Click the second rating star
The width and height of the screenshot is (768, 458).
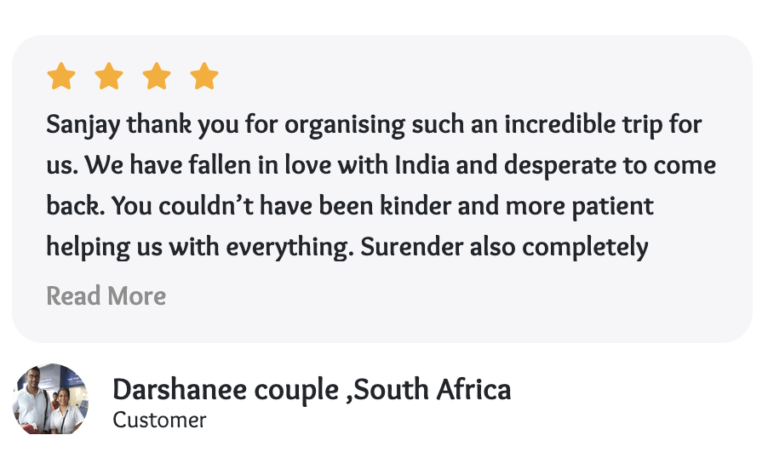click(x=109, y=76)
